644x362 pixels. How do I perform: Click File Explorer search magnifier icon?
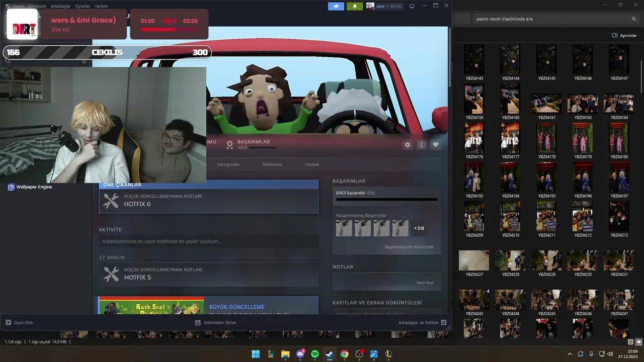tap(634, 19)
